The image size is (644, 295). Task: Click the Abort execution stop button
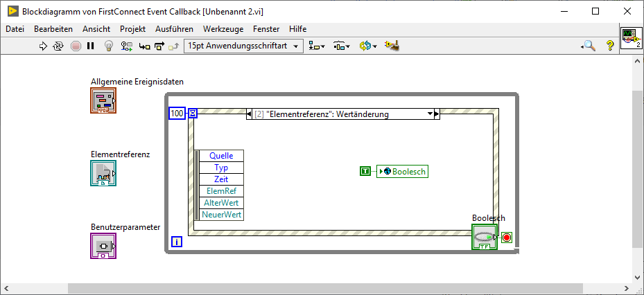(x=76, y=46)
